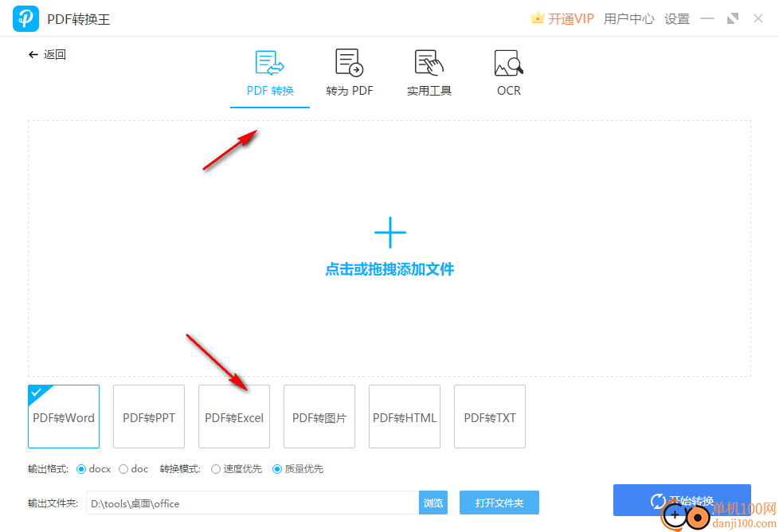Image resolution: width=779 pixels, height=532 pixels.
Task: Select the PDF转HTML option
Action: click(x=405, y=417)
